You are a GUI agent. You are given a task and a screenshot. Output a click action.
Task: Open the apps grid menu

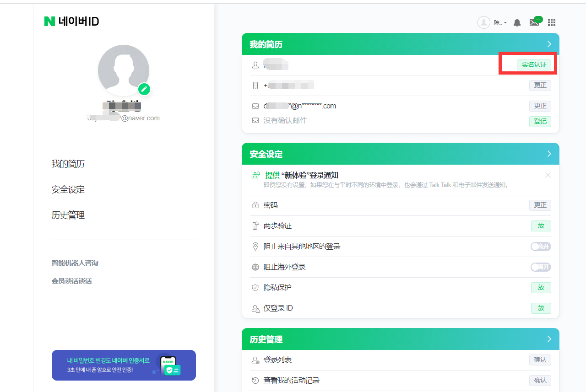[552, 22]
